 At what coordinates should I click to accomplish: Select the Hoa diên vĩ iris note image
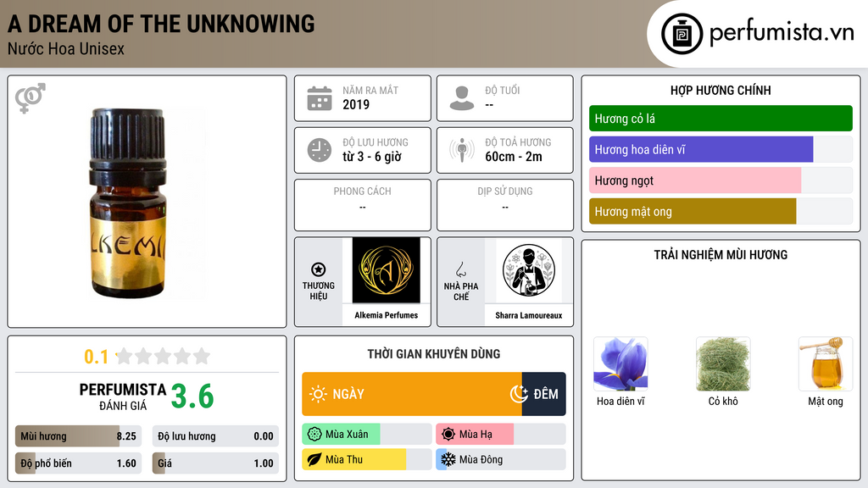point(620,364)
